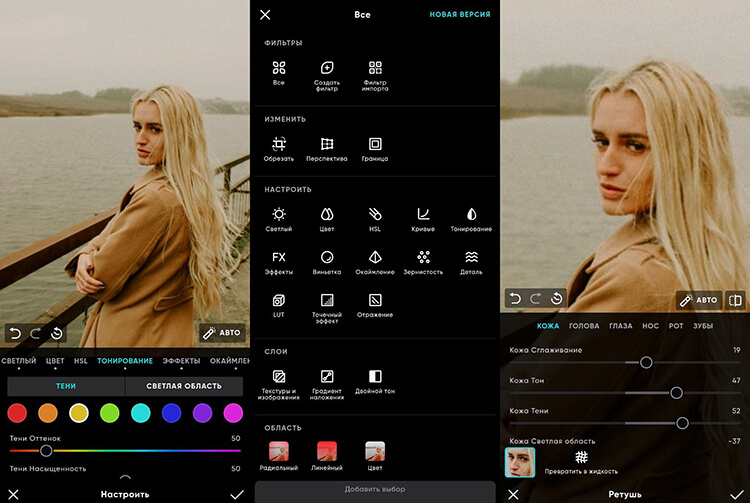Screen dimensions: 750x503
Task: Select the Виньетка vignette tool
Action: pyautogui.click(x=327, y=257)
